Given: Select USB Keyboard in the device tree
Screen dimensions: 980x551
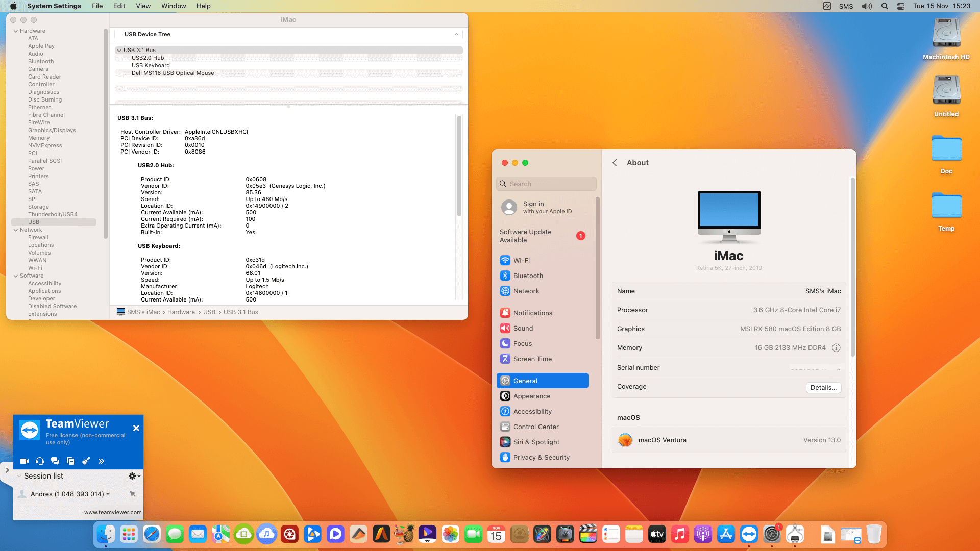Looking at the screenshot, I should 288,66.
